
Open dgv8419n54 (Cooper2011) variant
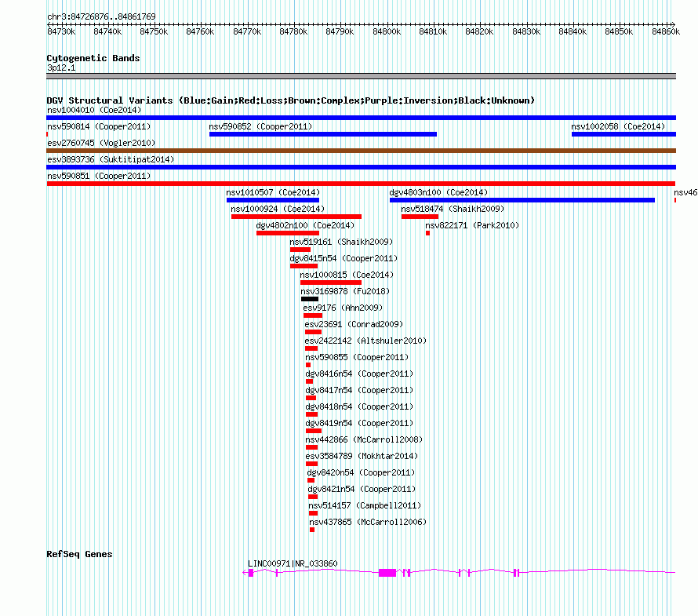[x=360, y=423]
